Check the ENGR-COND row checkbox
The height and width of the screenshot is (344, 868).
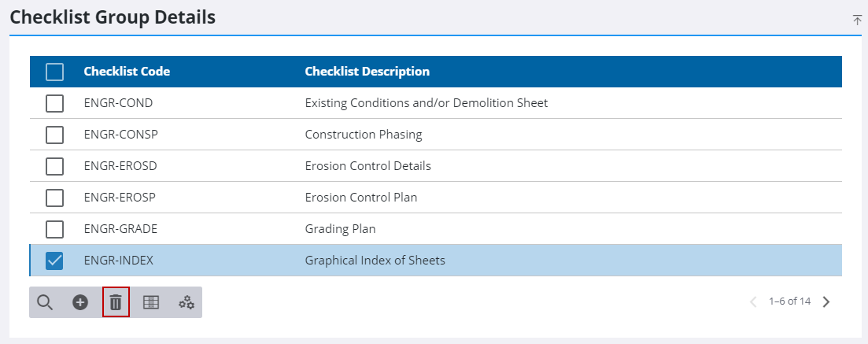tap(54, 103)
